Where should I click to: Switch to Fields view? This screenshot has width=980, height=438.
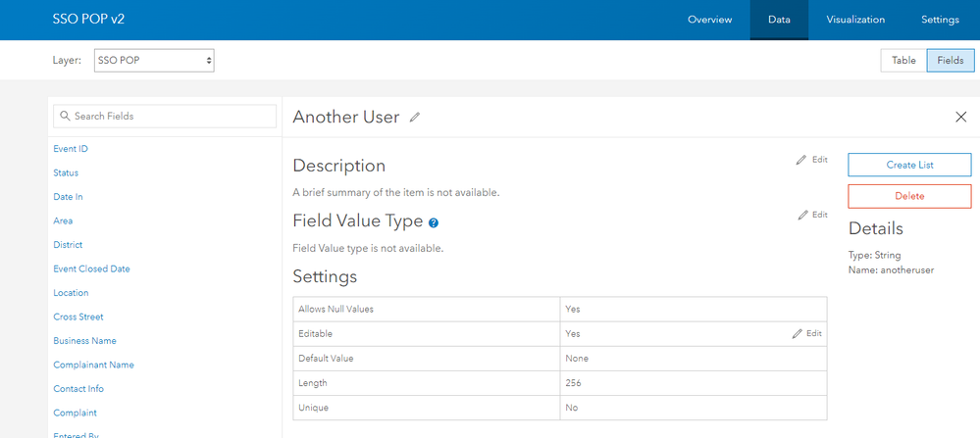click(950, 61)
